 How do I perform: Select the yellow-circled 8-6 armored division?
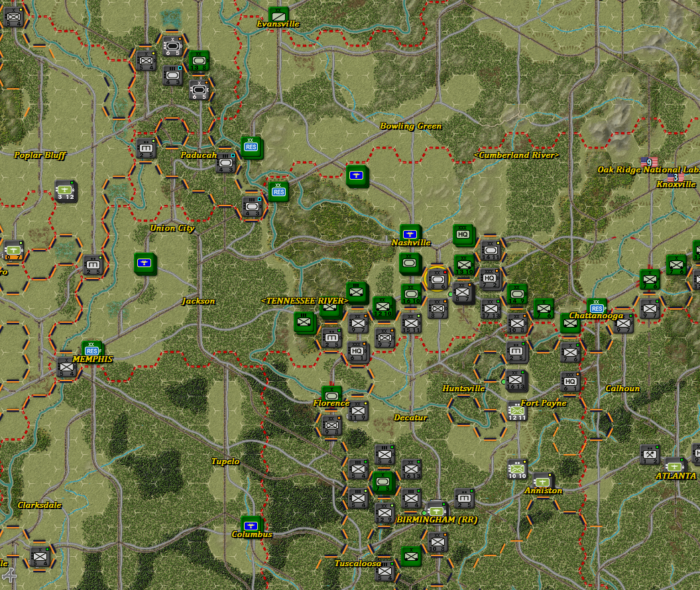(x=437, y=279)
